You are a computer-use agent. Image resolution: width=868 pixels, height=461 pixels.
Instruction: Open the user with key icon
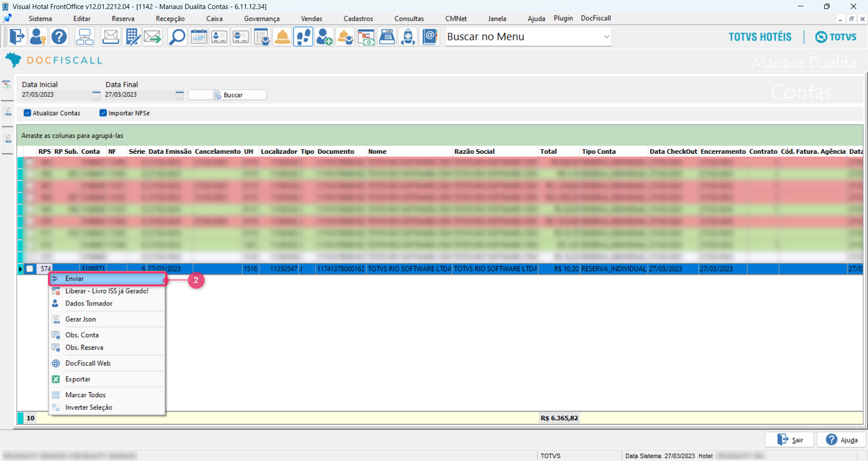[x=38, y=37]
